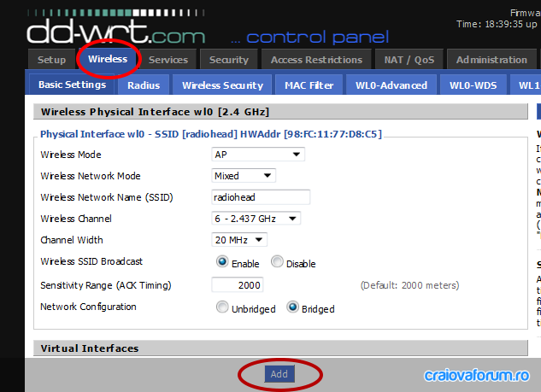Switch to Wireless Security sub-tab

(x=222, y=85)
